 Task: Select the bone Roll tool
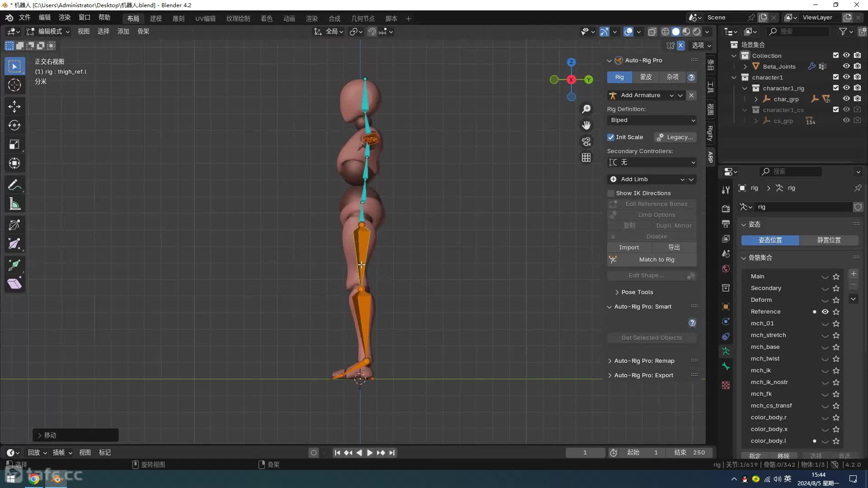coord(14,225)
